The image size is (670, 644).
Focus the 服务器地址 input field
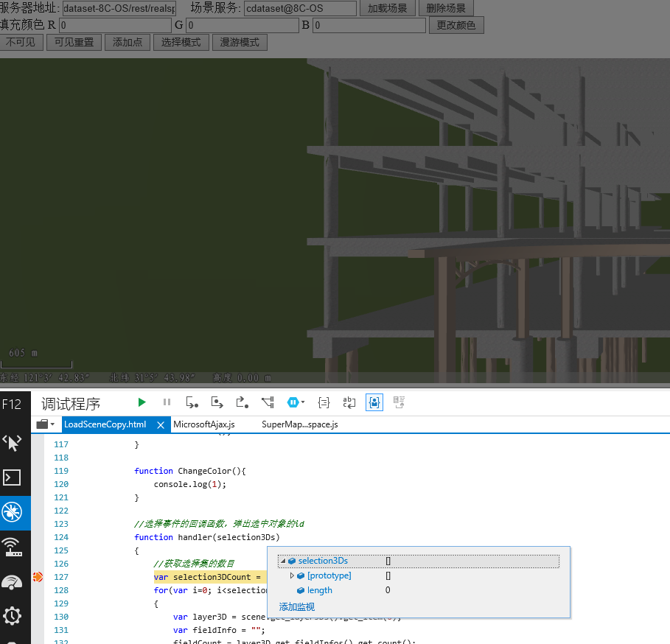click(119, 8)
